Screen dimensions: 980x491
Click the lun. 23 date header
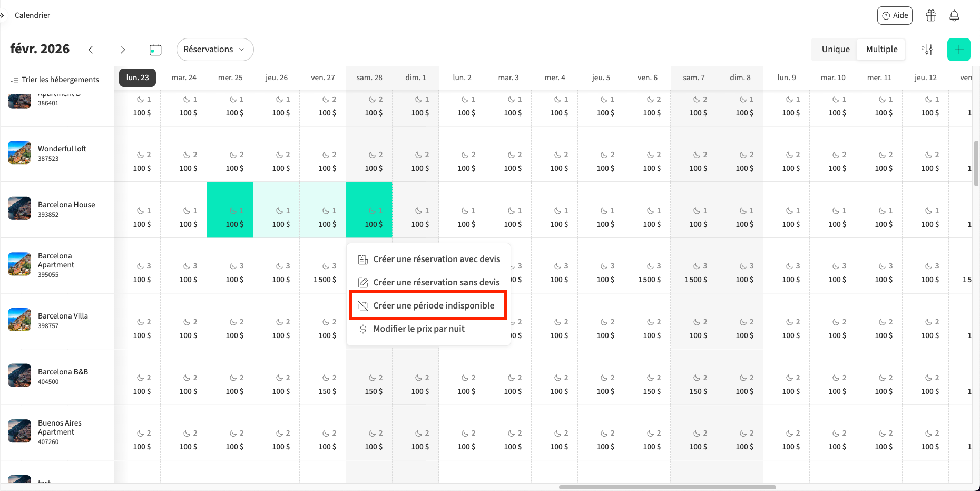tap(138, 78)
